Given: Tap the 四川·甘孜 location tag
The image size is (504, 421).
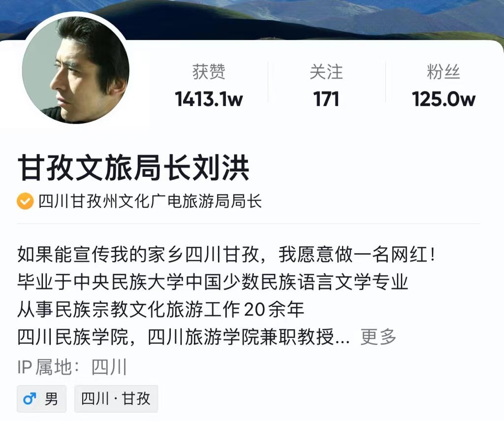Looking at the screenshot, I should coord(116,399).
